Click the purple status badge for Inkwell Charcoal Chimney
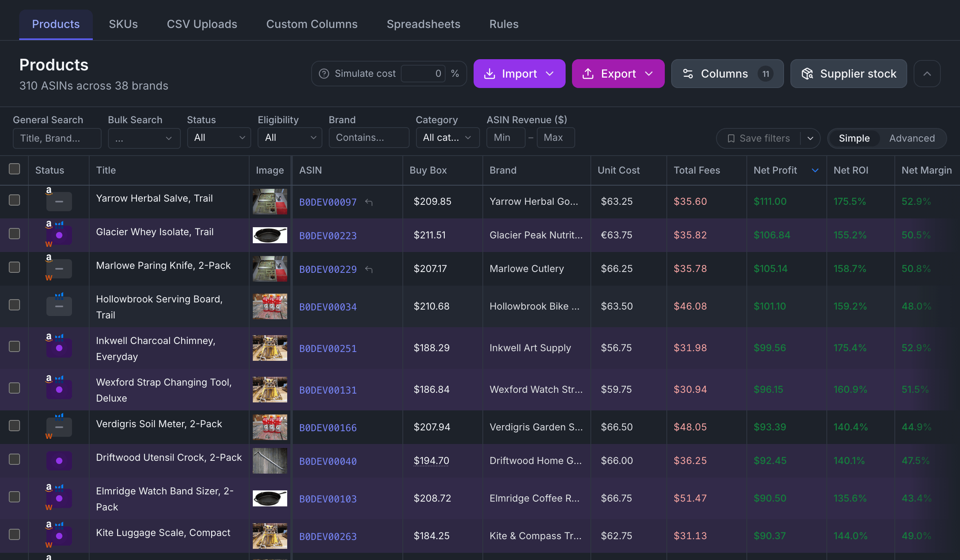This screenshot has height=560, width=960. (x=59, y=348)
